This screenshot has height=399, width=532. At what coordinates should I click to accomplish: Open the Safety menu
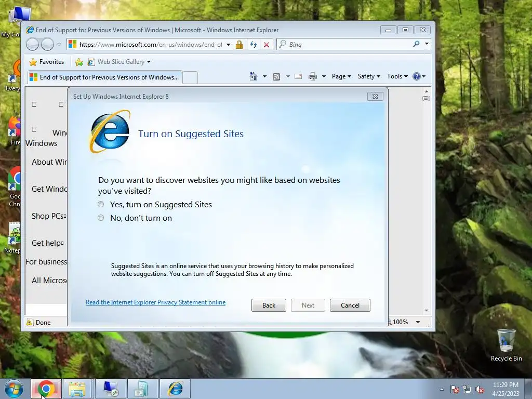(369, 76)
